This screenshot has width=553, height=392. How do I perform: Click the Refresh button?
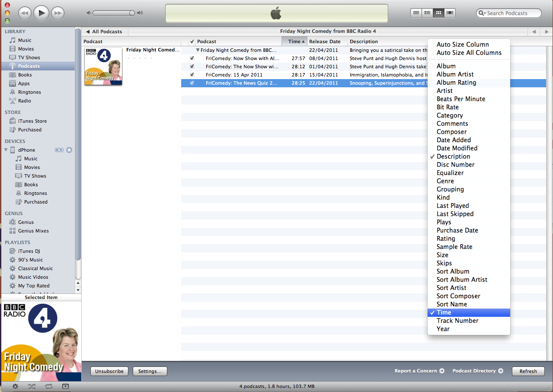[x=528, y=371]
